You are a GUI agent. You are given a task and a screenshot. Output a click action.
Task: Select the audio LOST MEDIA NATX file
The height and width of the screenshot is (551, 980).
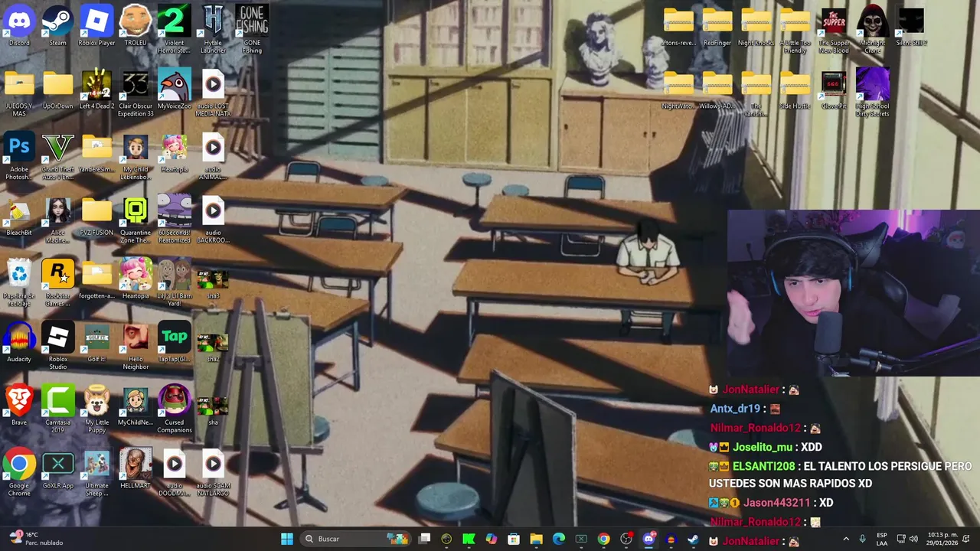(213, 93)
